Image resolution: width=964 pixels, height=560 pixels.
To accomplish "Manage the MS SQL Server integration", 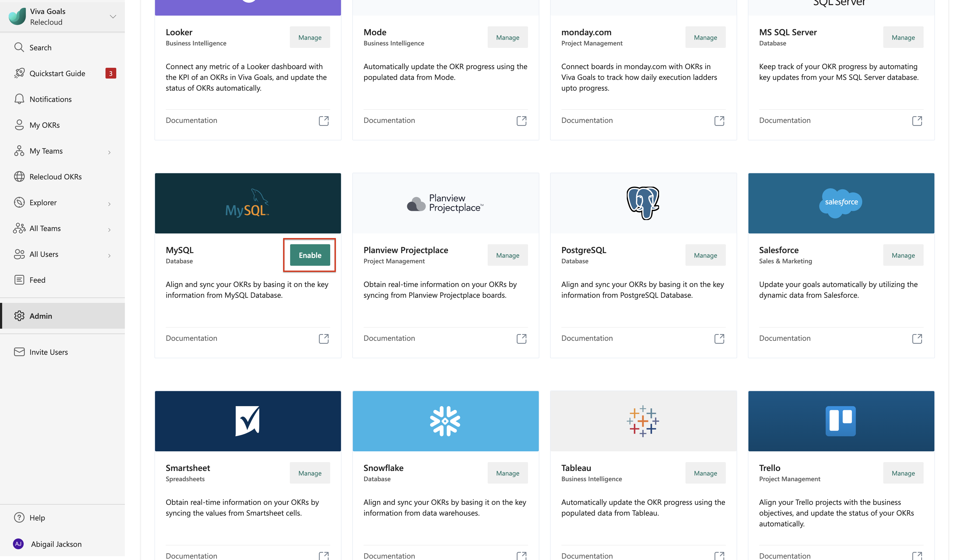I will pyautogui.click(x=903, y=37).
